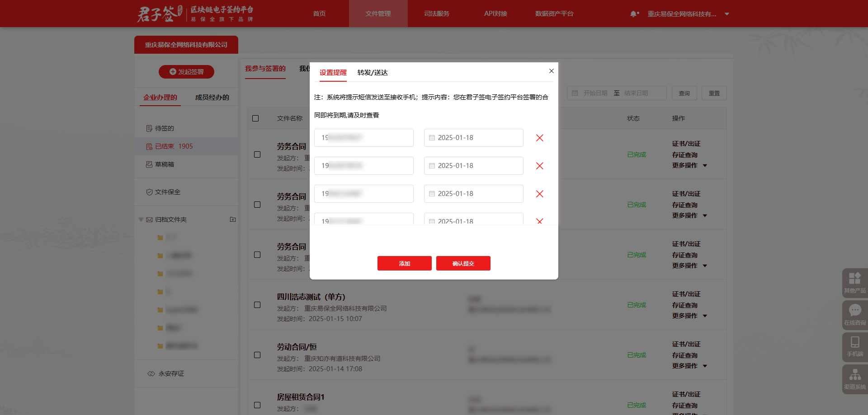The image size is (868, 415).
Task: Expand 更多操作 for second 劳务合同 row
Action: coord(705,216)
